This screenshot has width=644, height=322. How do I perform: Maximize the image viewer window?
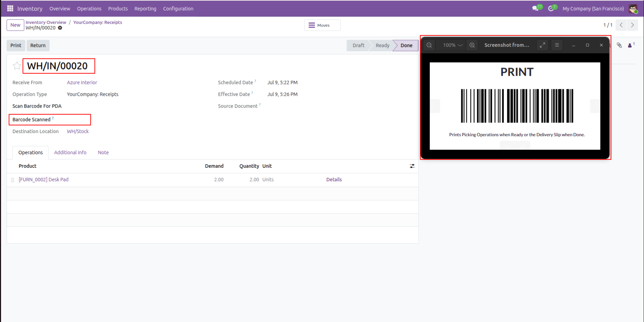point(587,45)
